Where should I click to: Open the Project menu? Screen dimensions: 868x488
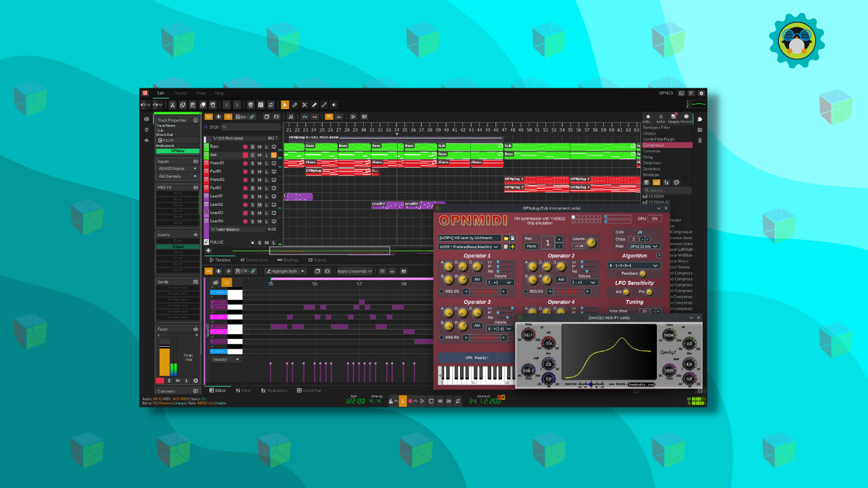click(x=180, y=93)
